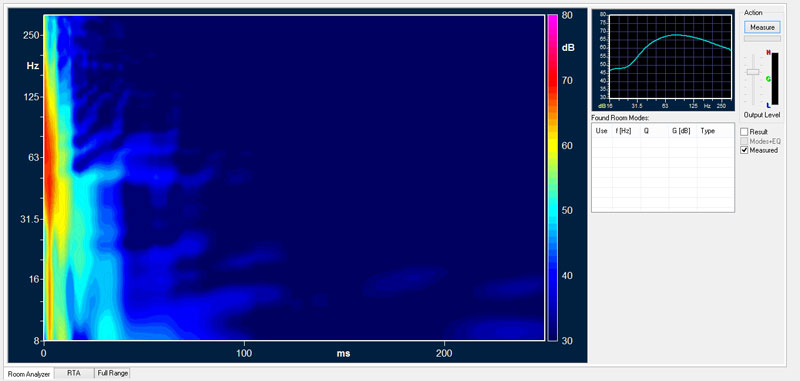Click the green G level indicator
Viewport: 800px width, 381px height.
[768, 79]
